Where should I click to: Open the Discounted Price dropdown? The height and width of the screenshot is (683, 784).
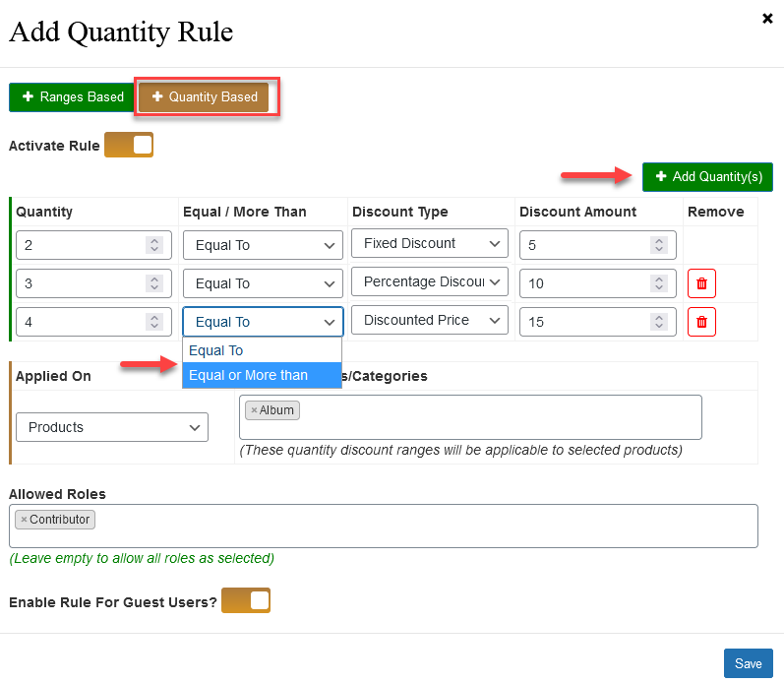[430, 320]
